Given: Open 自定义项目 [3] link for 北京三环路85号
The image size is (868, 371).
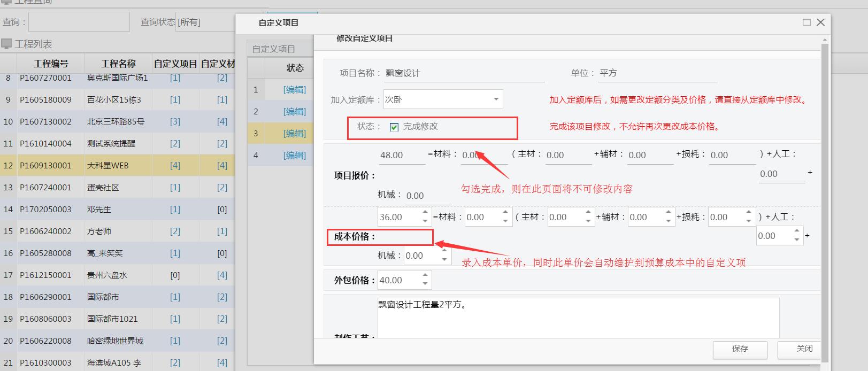Looking at the screenshot, I should pos(175,122).
